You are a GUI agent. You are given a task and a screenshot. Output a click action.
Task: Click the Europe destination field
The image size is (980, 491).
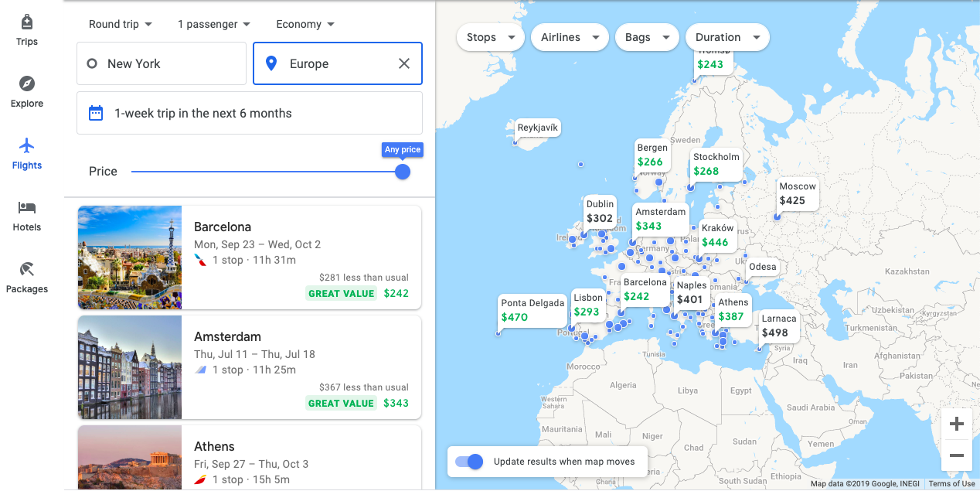click(x=338, y=63)
